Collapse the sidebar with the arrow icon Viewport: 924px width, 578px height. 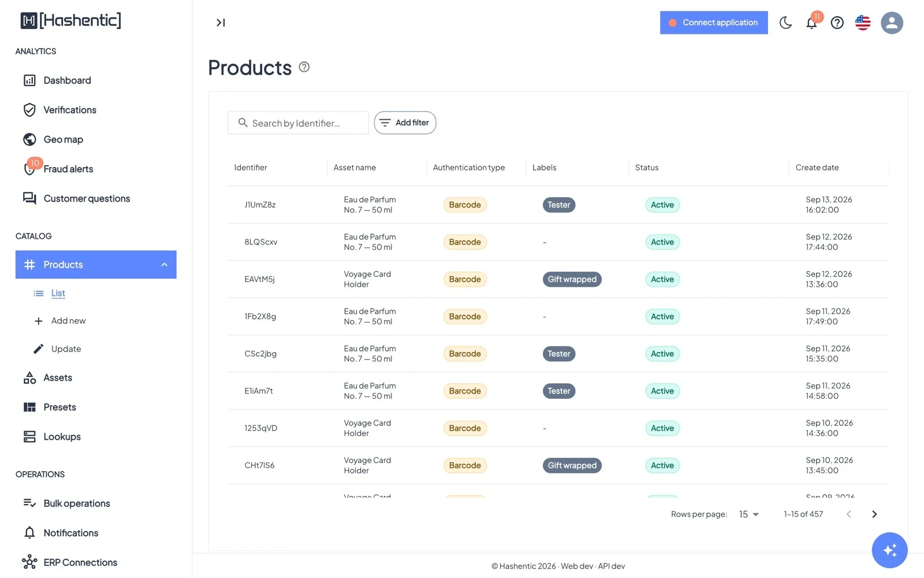click(221, 23)
